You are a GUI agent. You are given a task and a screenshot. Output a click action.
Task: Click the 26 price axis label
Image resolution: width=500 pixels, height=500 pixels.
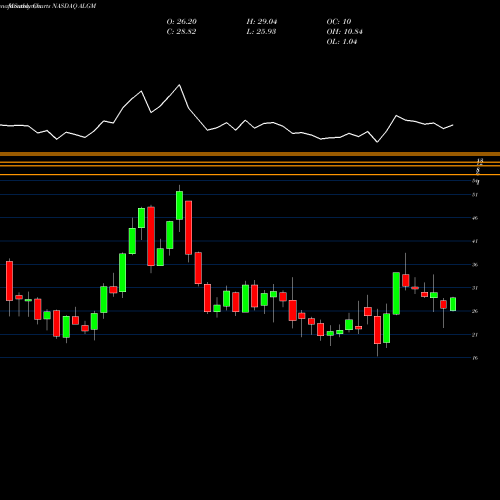coord(475,311)
